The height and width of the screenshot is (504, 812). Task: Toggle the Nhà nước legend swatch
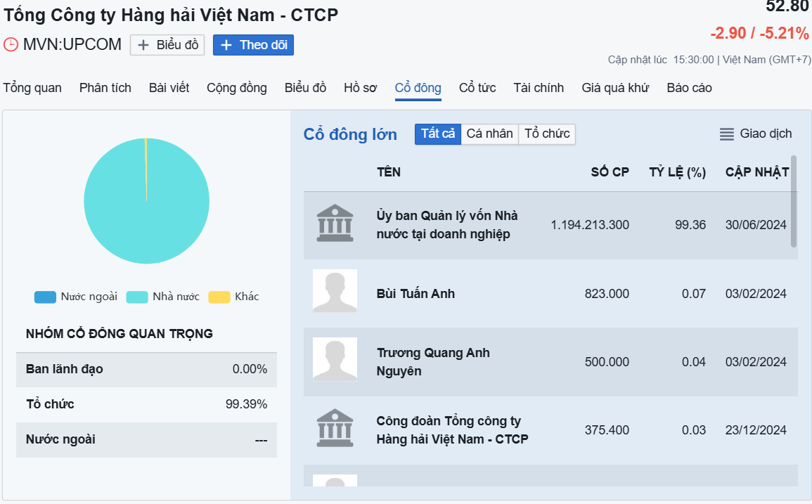point(137,297)
